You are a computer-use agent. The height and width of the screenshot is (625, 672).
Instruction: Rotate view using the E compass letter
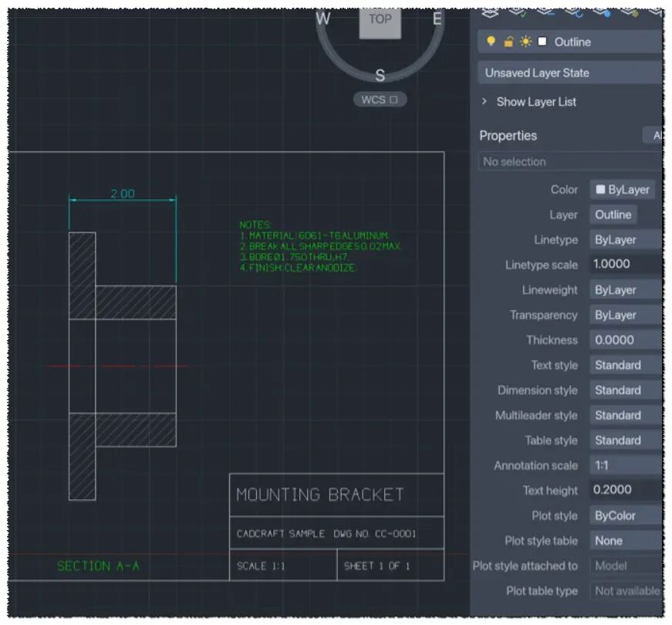tap(437, 19)
